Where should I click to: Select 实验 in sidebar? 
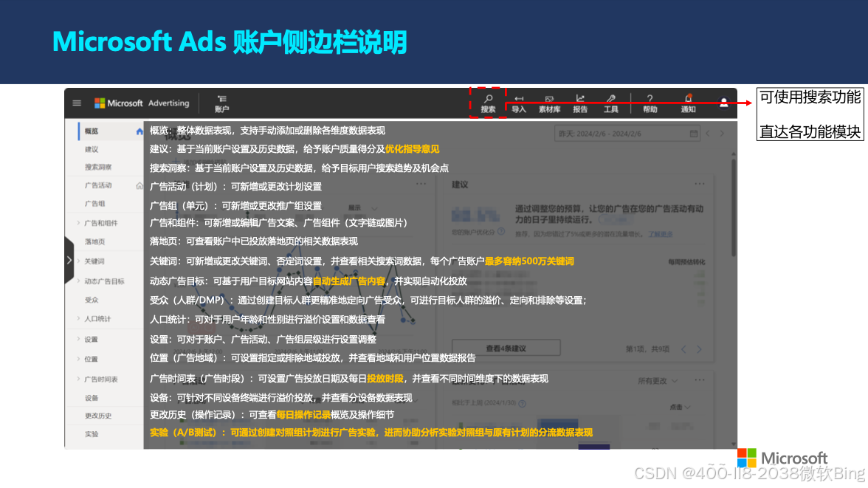click(92, 434)
